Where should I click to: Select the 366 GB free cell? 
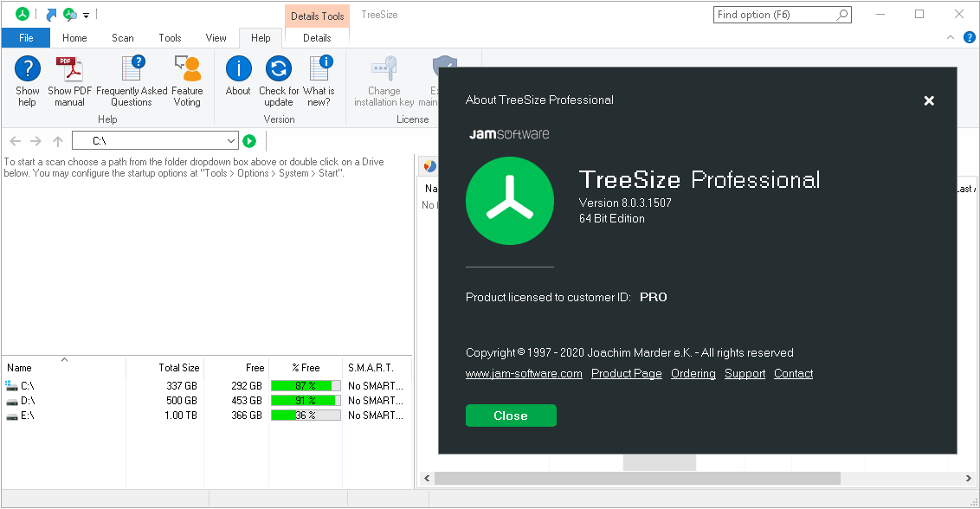click(x=246, y=416)
